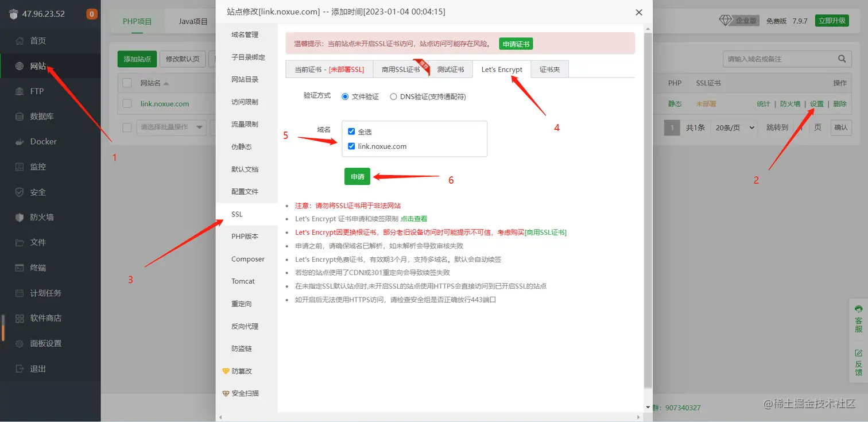Image resolution: width=868 pixels, height=422 pixels.
Task: Open 网站目录 in dialog menu
Action: (246, 80)
